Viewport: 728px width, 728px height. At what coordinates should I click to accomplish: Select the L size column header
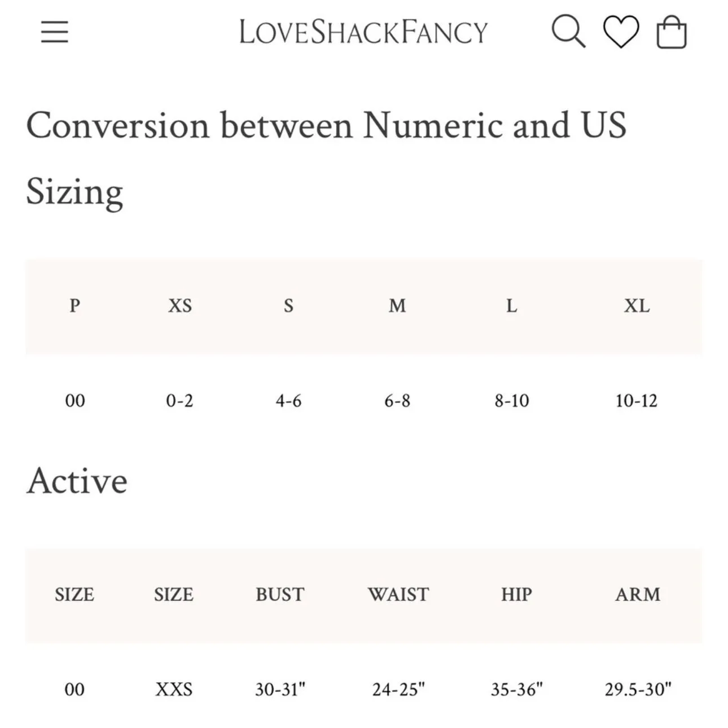click(x=511, y=306)
